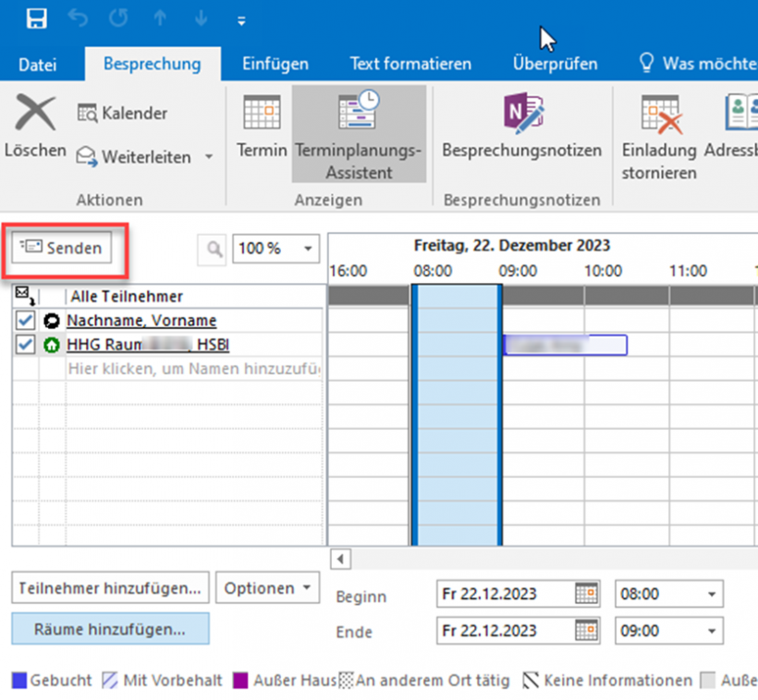Click the zoom magnifier icon beside 100 %
758x700 pixels.
pyautogui.click(x=214, y=249)
